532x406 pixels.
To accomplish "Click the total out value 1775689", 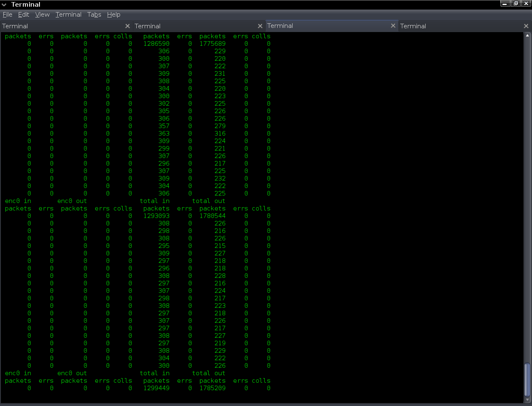I will [x=212, y=44].
